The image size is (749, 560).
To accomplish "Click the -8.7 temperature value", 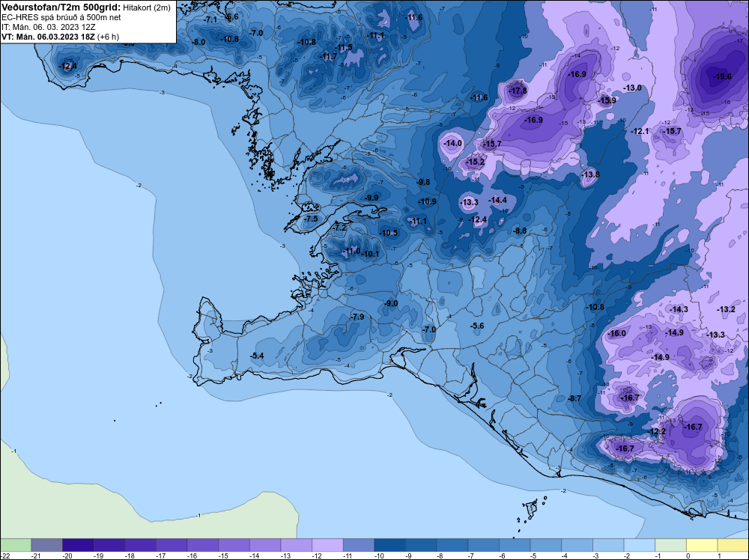I will (574, 398).
